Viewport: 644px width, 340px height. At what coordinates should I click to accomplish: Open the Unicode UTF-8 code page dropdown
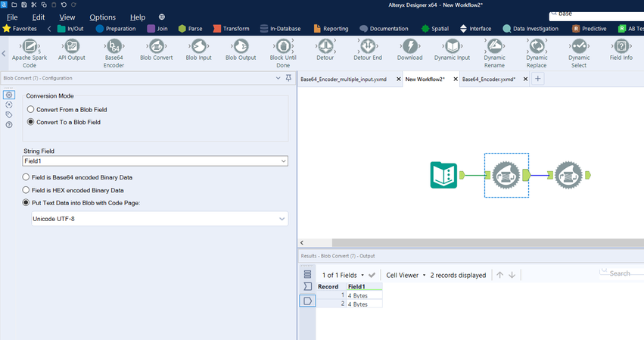coord(160,219)
